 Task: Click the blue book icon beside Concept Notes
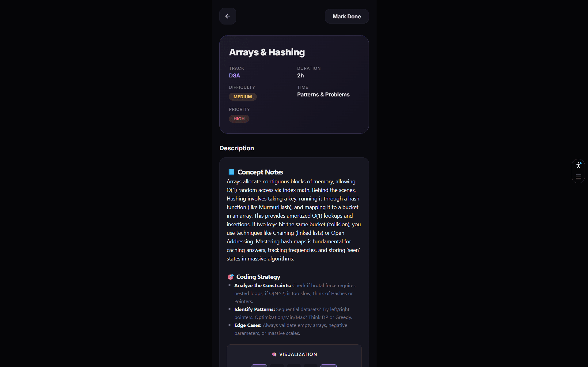coord(231,172)
